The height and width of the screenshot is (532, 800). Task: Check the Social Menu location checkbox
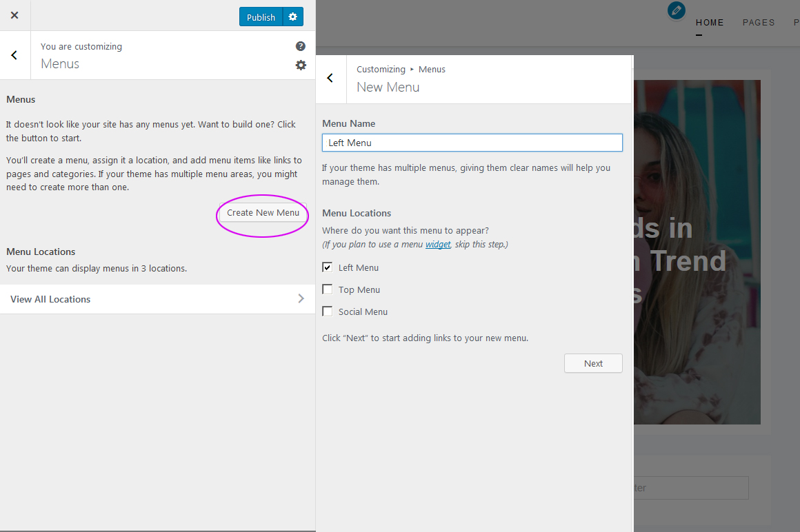click(328, 311)
